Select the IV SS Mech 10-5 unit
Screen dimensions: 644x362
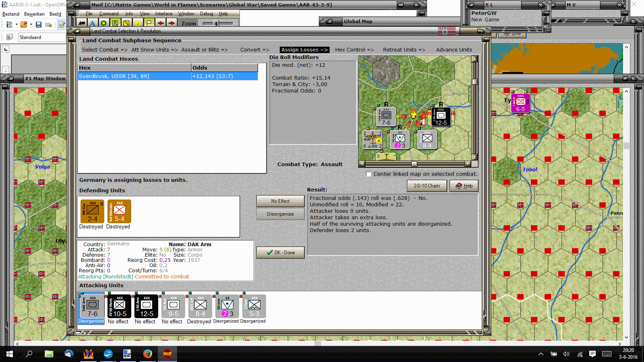coord(119,306)
